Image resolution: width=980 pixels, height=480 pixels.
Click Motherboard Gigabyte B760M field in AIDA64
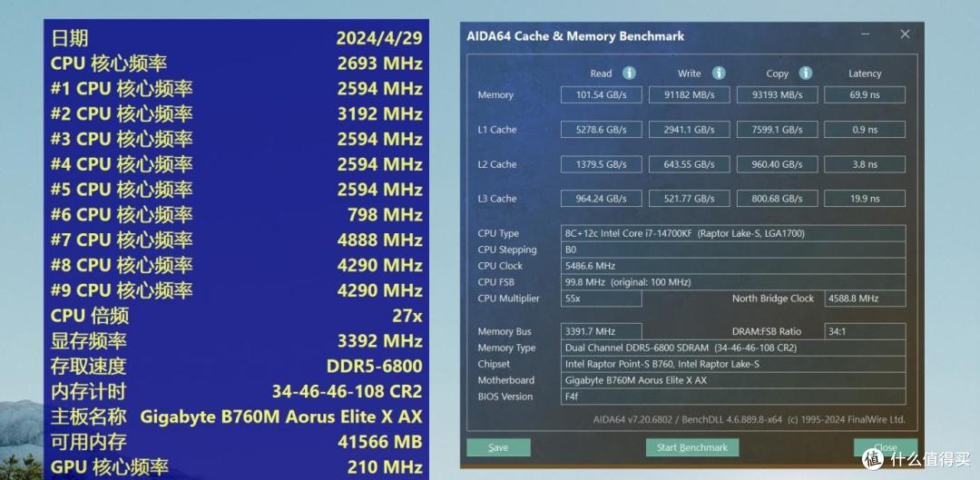(733, 380)
